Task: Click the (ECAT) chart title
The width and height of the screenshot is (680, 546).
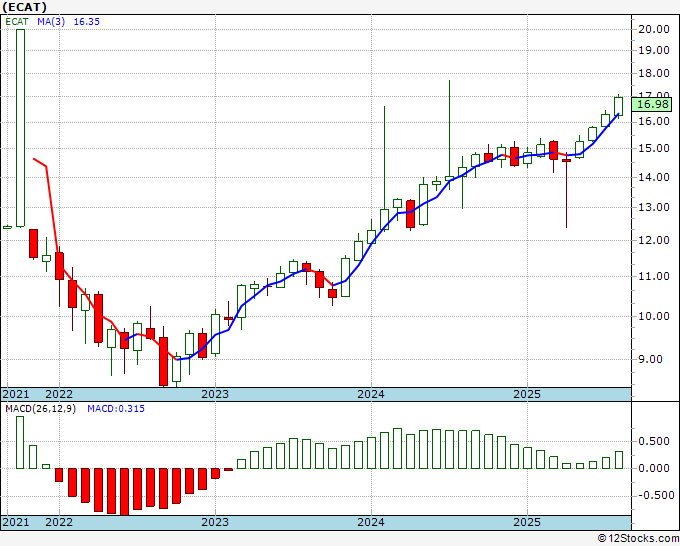Action: click(x=24, y=7)
